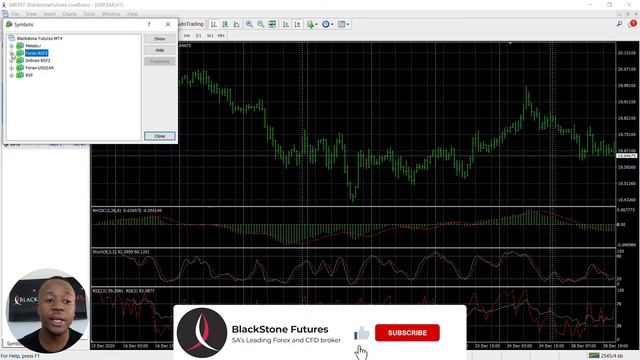Open the templates dropdown arrow
Viewport: 640px width, 360px height.
348,24
